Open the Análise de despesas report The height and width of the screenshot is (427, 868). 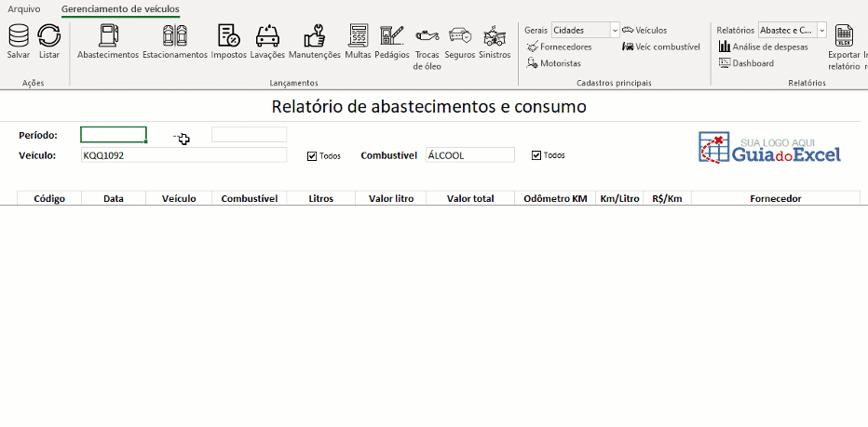pos(764,47)
